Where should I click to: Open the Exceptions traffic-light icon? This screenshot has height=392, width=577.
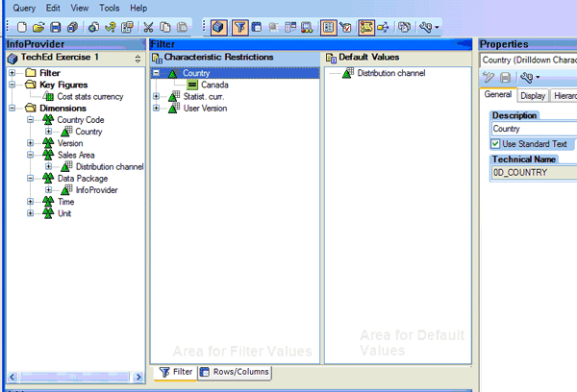(307, 27)
